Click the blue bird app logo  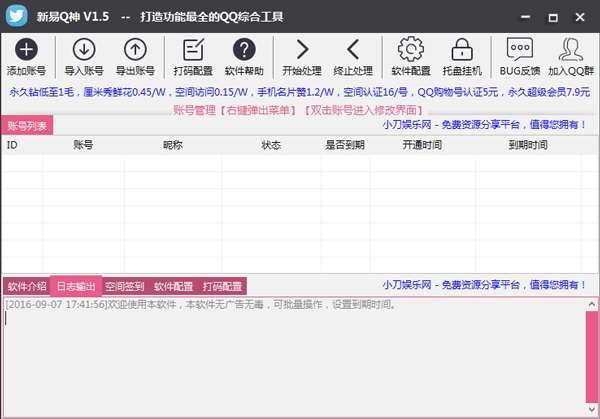[16, 16]
